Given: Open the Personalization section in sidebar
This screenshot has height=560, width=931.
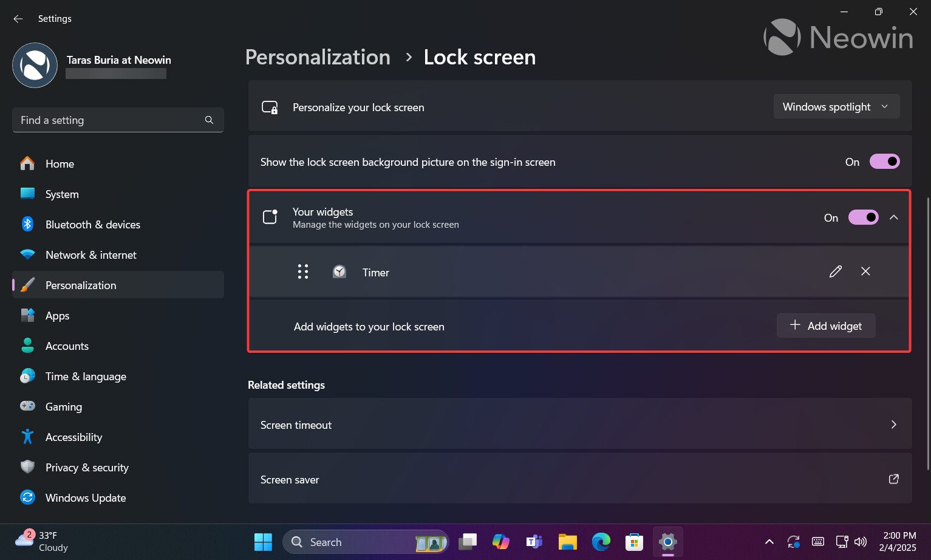Looking at the screenshot, I should [x=80, y=285].
